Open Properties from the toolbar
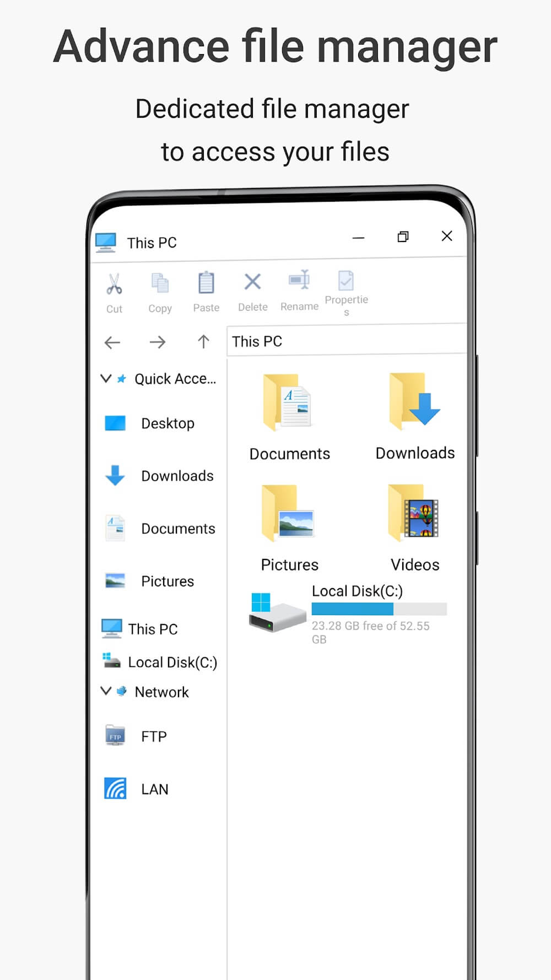The height and width of the screenshot is (980, 551). (346, 281)
